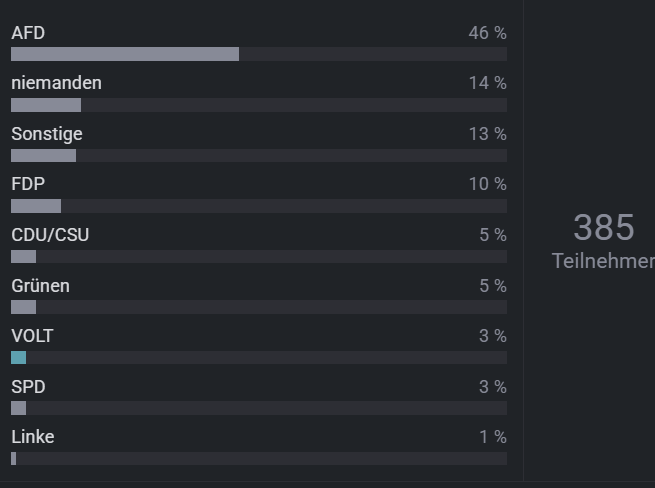Select the AFD poll option

click(28, 33)
